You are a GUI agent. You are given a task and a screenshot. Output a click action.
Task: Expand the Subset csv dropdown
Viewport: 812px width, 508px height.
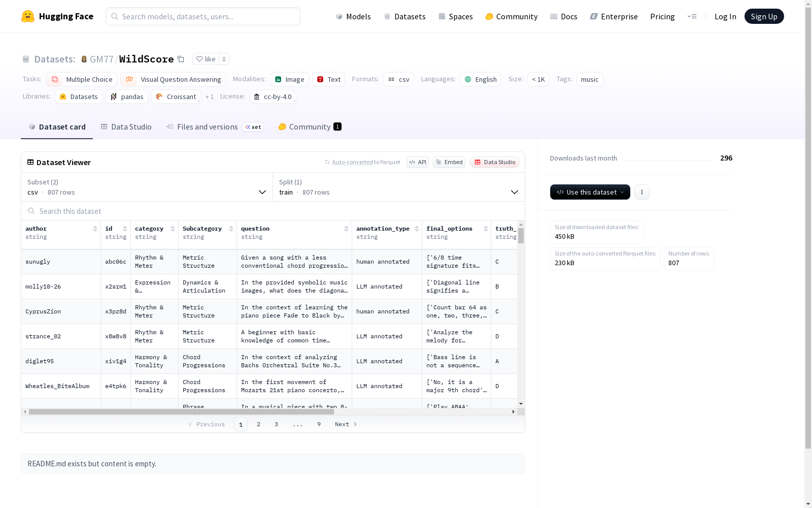click(147, 187)
